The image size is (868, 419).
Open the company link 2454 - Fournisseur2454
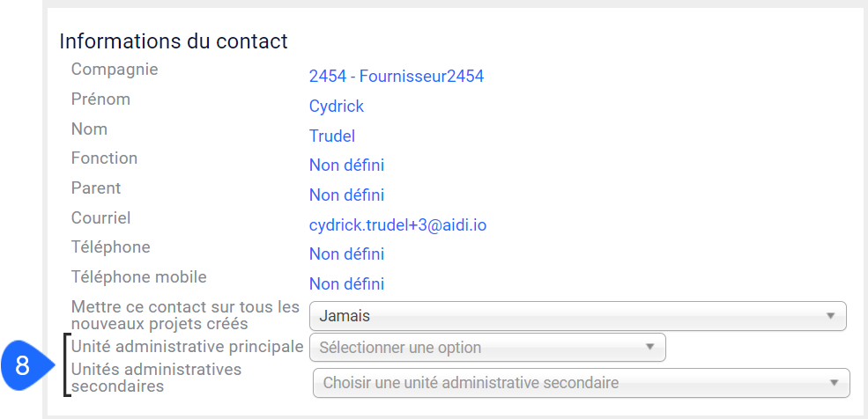[x=397, y=77]
